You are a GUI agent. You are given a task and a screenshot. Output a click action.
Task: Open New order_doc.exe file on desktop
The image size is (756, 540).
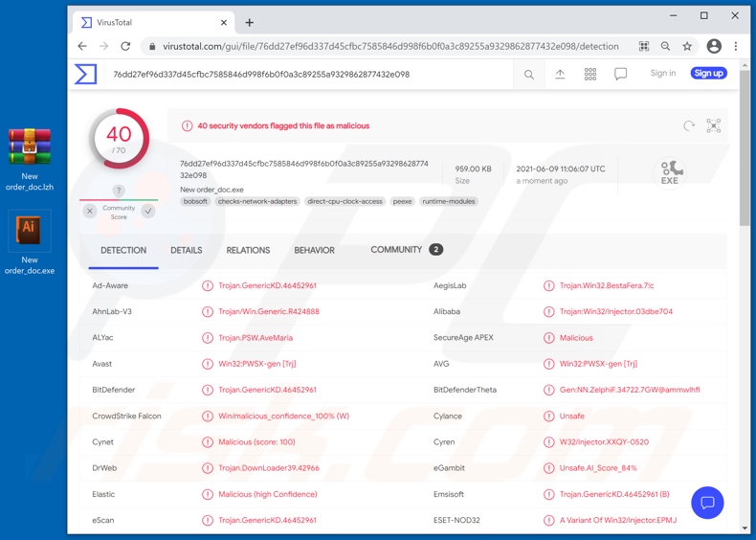click(30, 242)
